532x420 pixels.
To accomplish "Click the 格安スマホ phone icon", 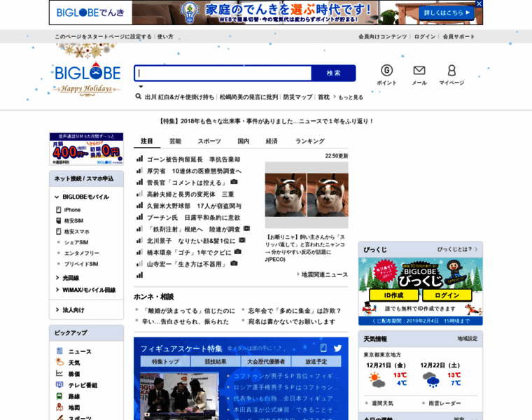I will point(58,232).
